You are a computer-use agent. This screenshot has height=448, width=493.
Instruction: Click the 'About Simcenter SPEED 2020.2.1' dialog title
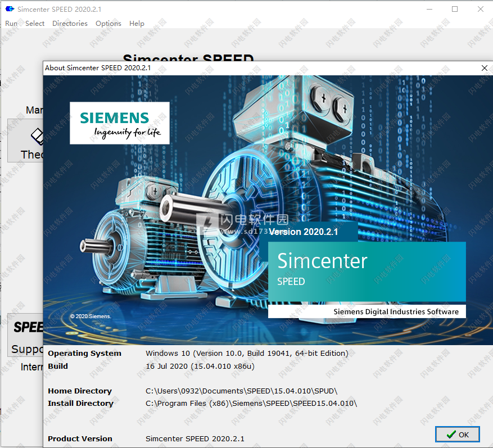pos(98,68)
